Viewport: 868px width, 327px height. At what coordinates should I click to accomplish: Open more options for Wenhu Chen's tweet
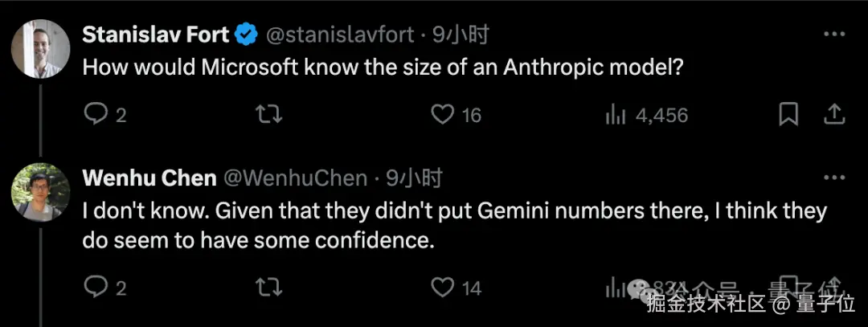(835, 178)
